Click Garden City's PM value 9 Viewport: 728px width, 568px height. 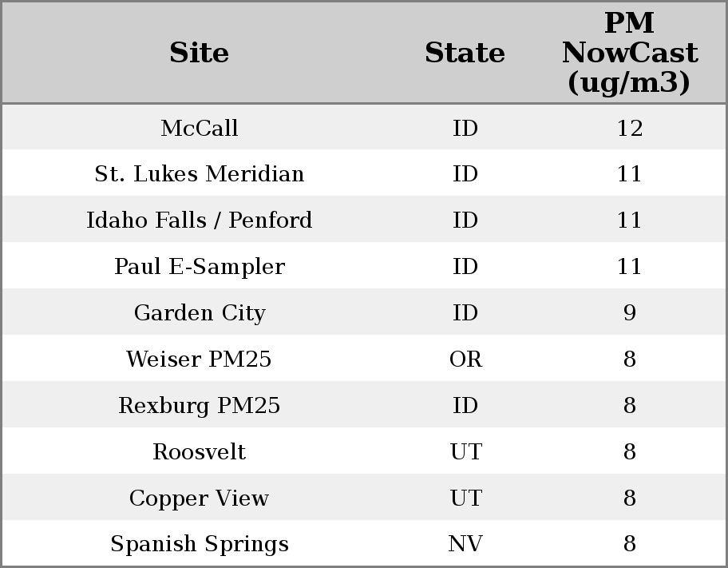point(629,313)
